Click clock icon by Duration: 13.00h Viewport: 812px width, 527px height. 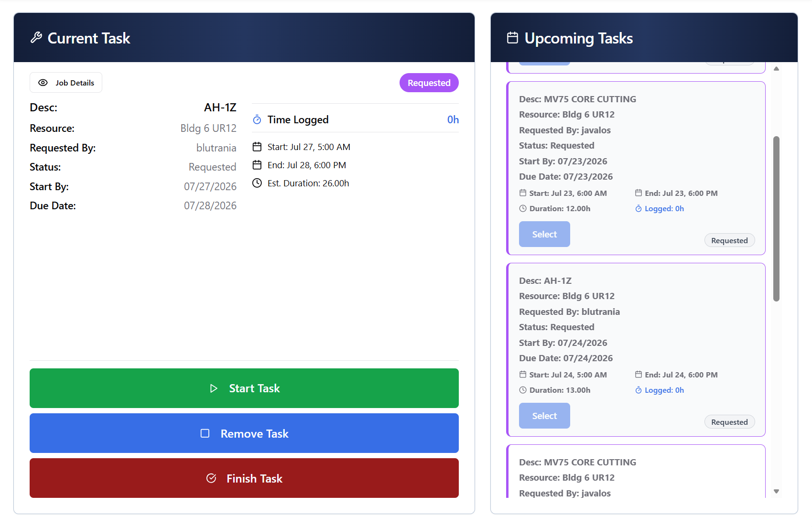[523, 390]
